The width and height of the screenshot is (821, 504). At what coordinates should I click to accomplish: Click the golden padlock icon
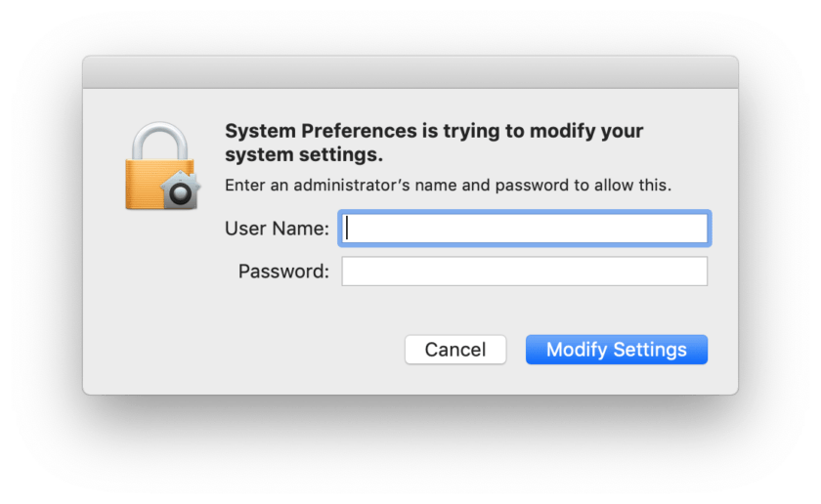tap(162, 166)
